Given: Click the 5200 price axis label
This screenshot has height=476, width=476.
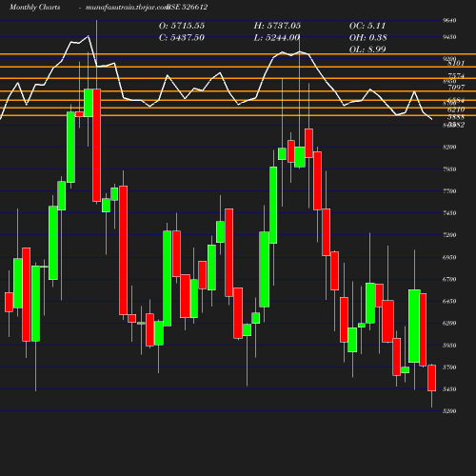Looking at the screenshot, I should click(449, 411).
